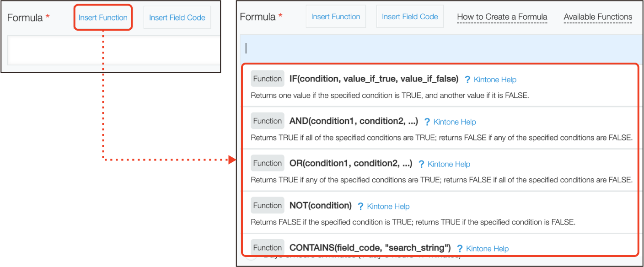Click the Function badge on the CONTAINS row

point(268,248)
